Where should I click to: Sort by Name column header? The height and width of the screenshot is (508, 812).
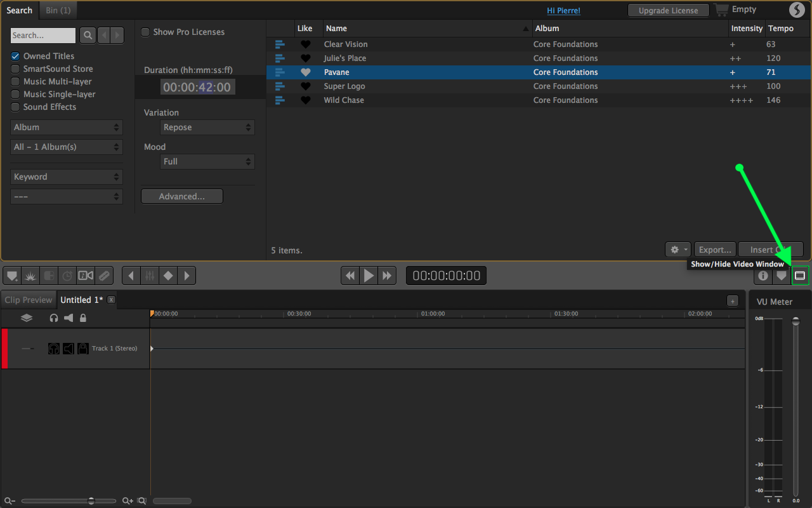coord(427,28)
